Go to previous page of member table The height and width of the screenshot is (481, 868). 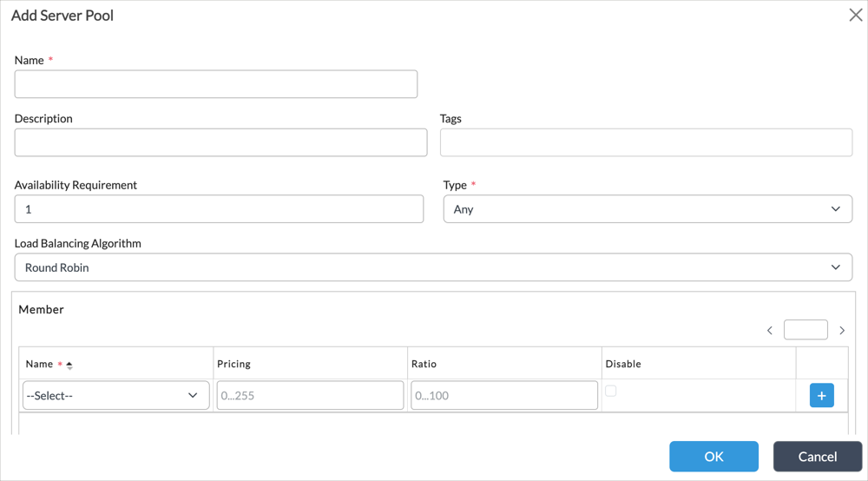(770, 330)
